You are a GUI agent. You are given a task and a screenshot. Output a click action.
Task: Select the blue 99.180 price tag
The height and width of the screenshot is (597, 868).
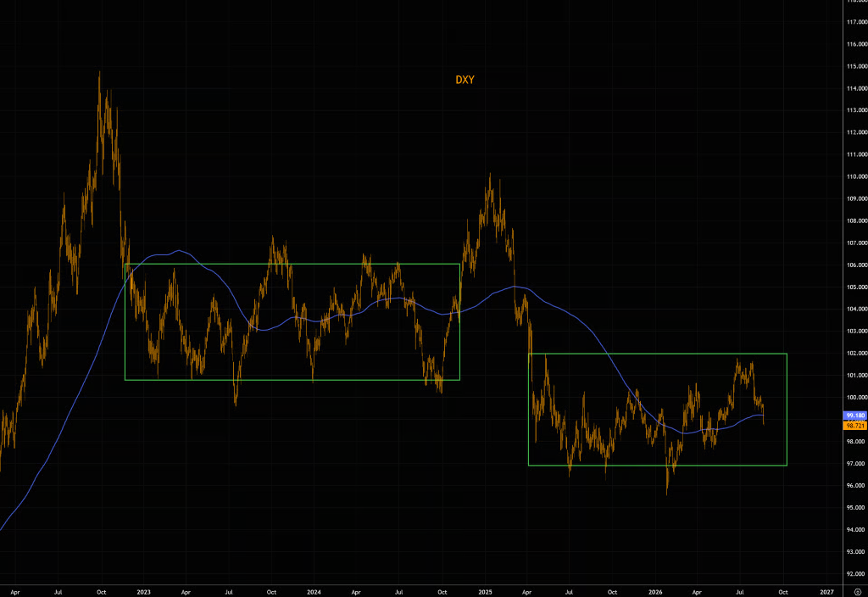(855, 416)
